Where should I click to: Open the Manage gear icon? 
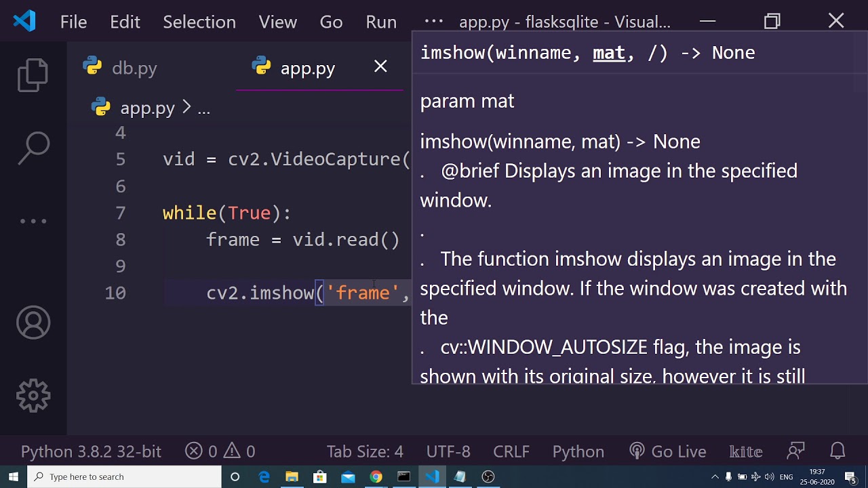click(33, 396)
